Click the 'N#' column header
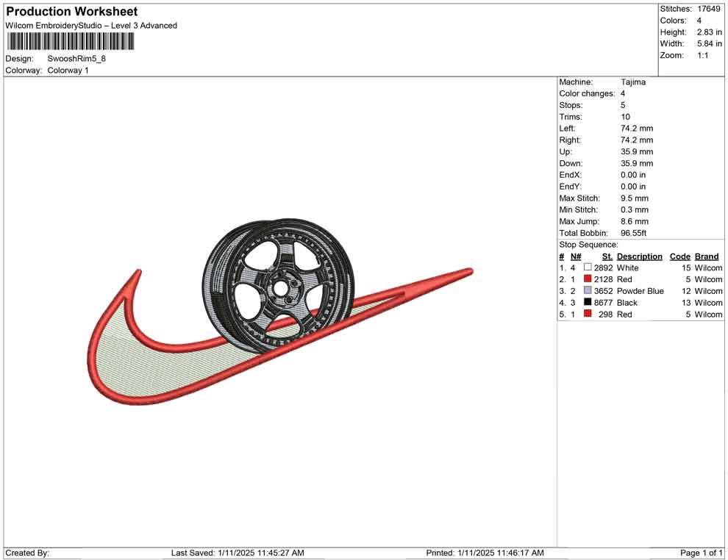Screen dimensions: 728x560 click(x=576, y=256)
